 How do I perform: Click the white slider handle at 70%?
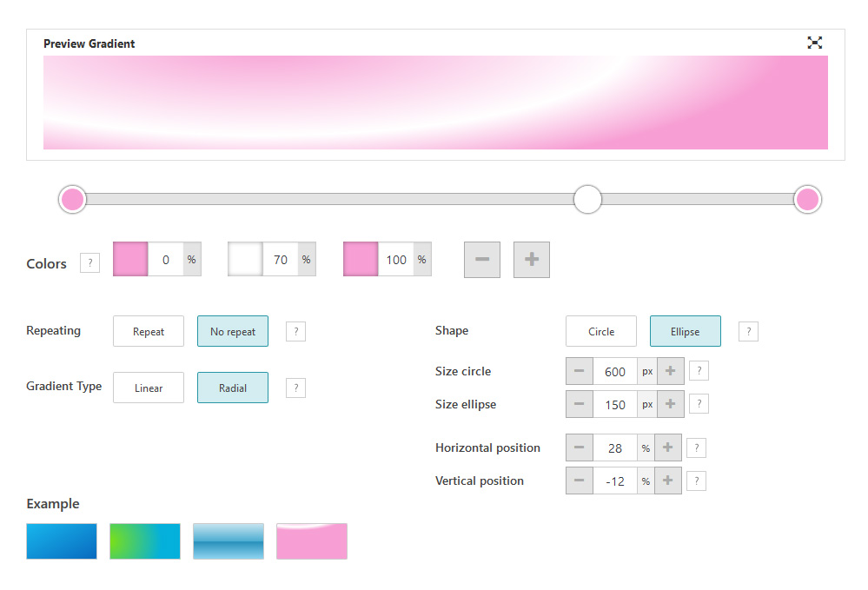[x=588, y=200]
